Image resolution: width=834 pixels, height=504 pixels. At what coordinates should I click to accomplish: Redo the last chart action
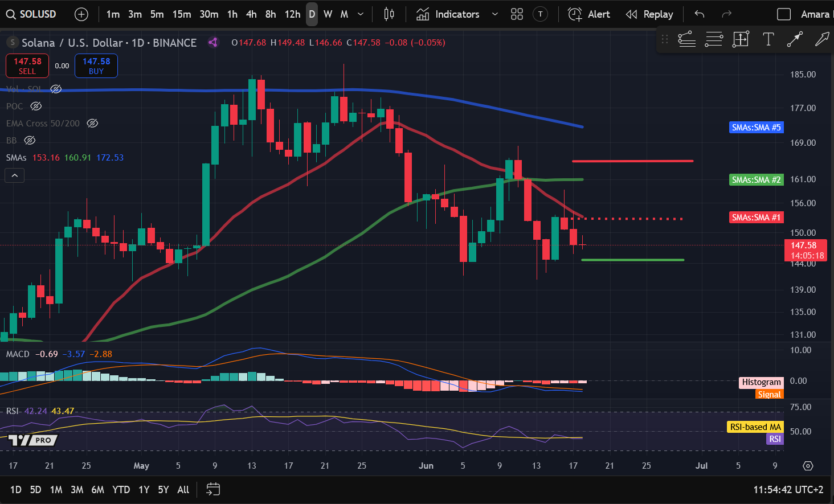coord(726,14)
